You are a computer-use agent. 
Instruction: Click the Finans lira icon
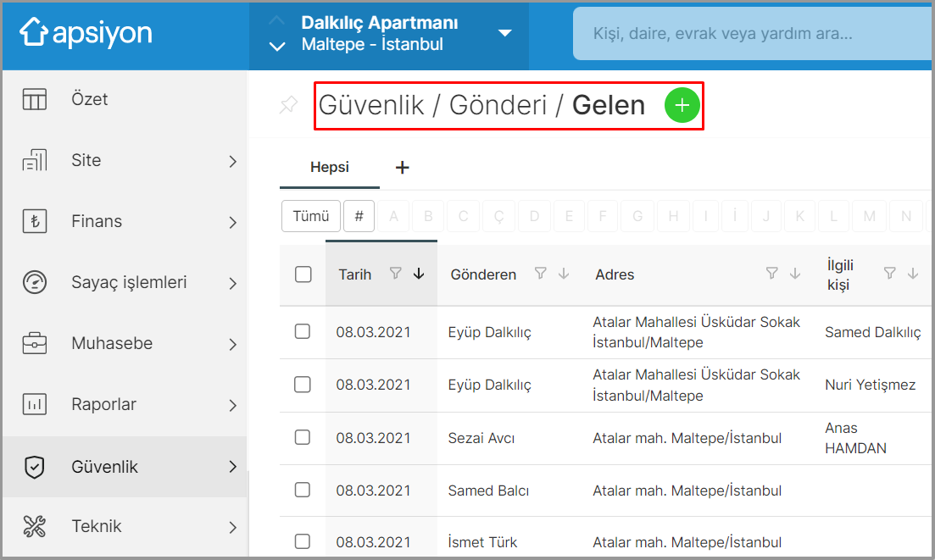point(35,221)
